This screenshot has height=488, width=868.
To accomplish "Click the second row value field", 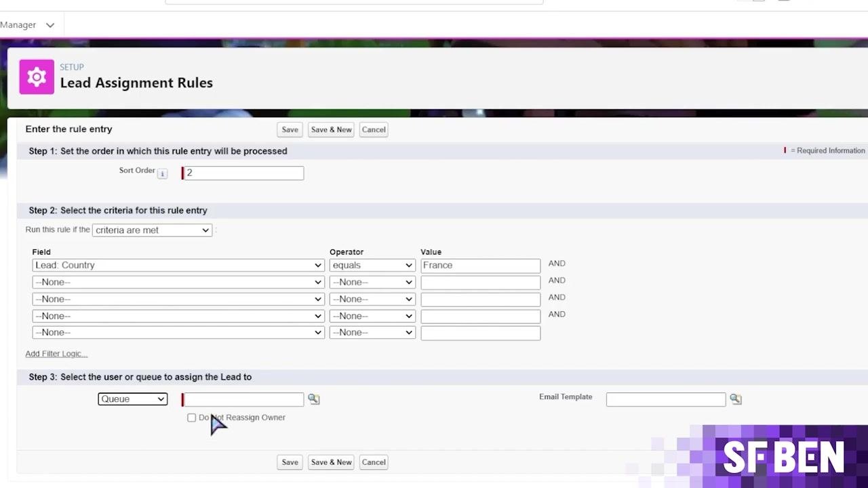I will click(x=480, y=282).
